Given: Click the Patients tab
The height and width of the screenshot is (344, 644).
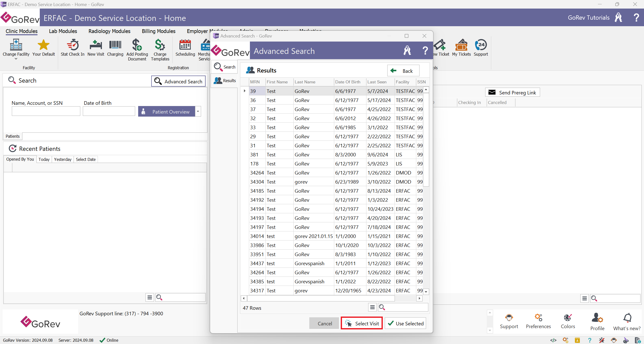Looking at the screenshot, I should pyautogui.click(x=13, y=136).
